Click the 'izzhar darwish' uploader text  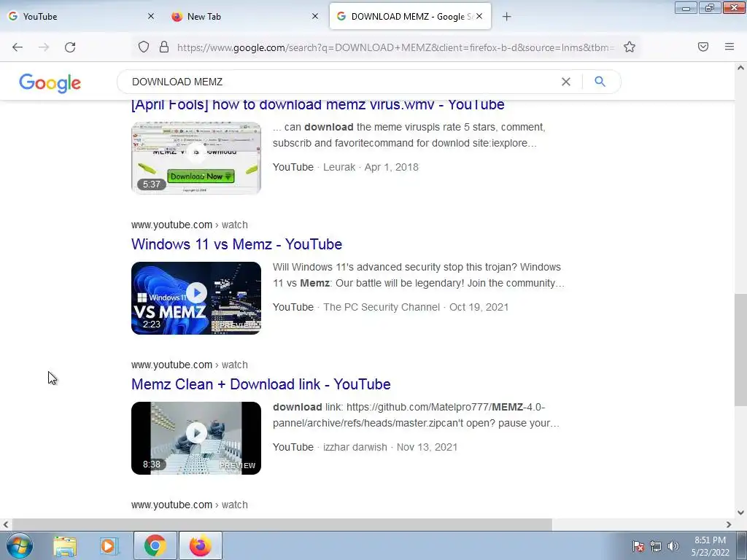click(355, 447)
